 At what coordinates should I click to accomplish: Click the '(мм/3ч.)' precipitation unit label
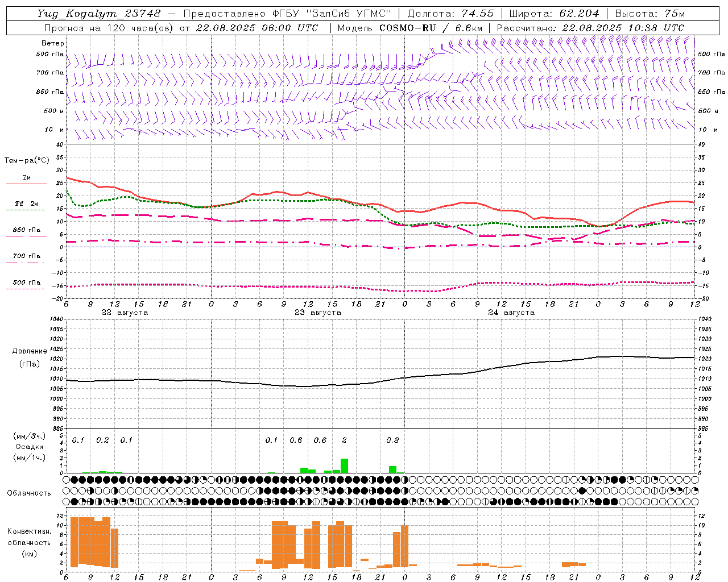30,436
